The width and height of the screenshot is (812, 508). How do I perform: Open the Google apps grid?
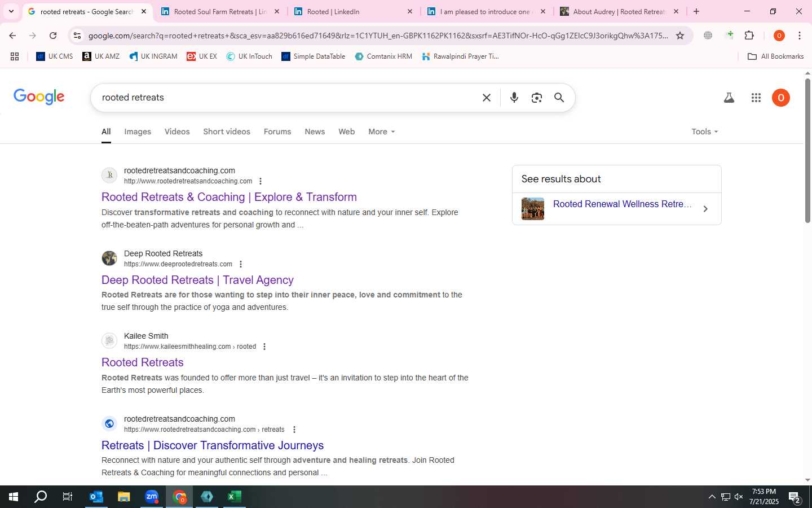(756, 98)
